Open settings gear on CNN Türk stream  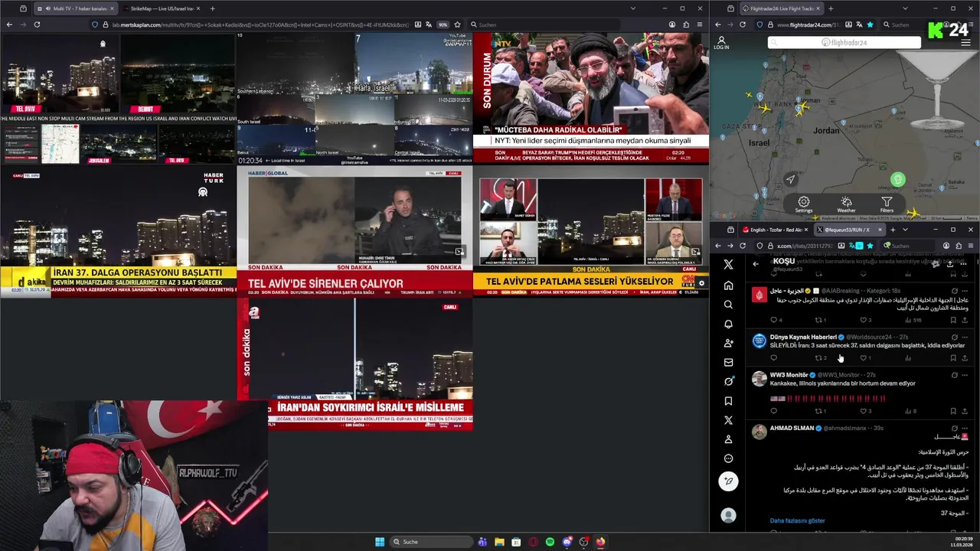click(701, 283)
